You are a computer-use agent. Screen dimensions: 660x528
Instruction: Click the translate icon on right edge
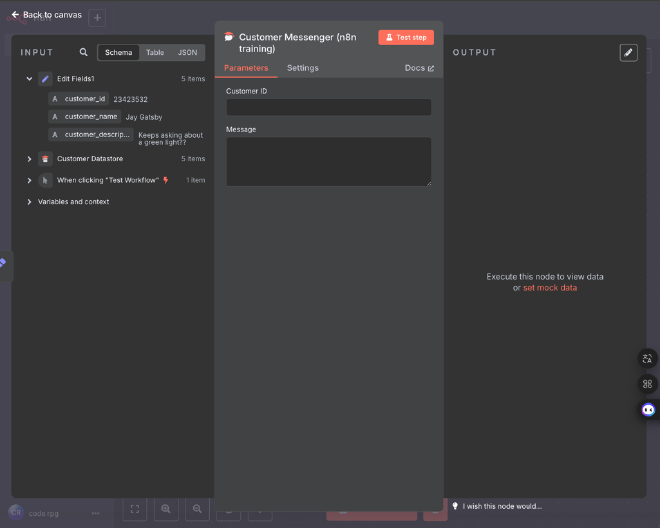point(648,358)
